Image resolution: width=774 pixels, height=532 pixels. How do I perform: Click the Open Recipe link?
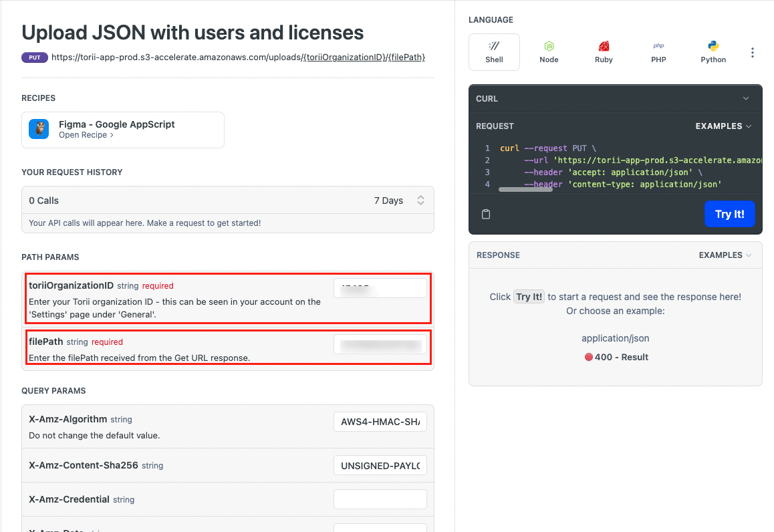[x=86, y=135]
